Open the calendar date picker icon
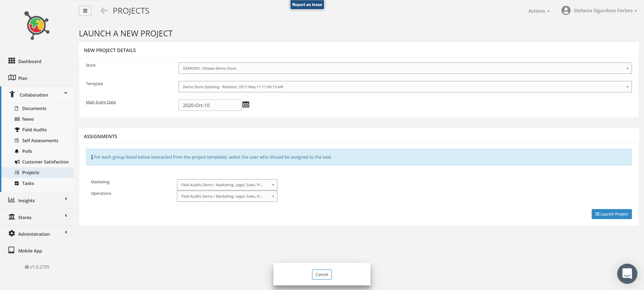 246,104
